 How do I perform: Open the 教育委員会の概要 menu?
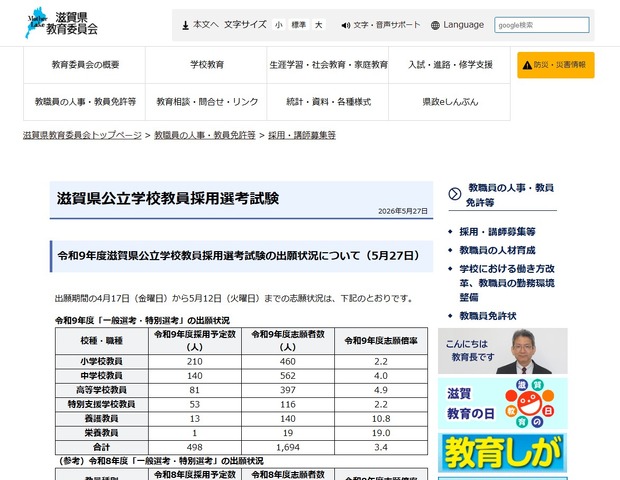85,65
